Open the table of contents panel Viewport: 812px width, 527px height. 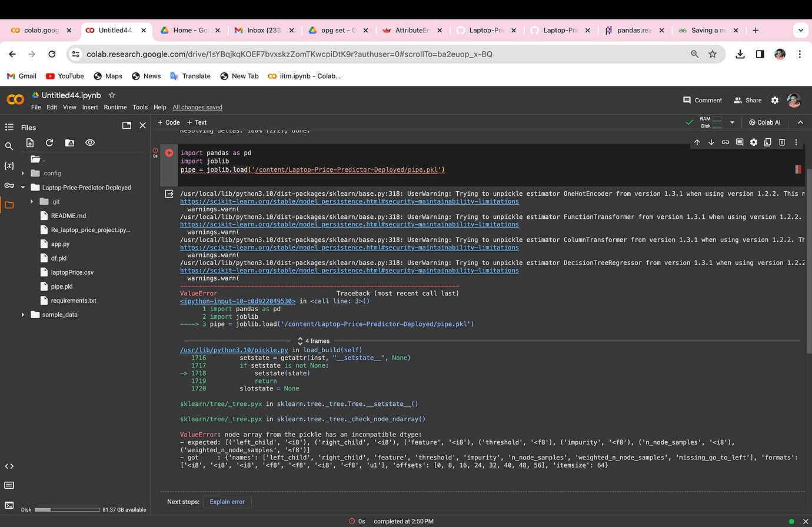(x=9, y=127)
